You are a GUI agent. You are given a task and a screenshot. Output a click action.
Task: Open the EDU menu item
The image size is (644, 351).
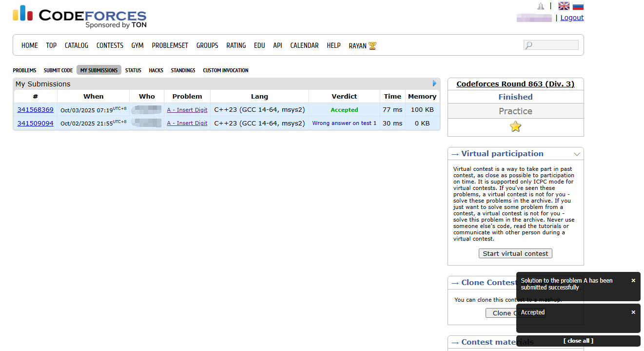[259, 45]
